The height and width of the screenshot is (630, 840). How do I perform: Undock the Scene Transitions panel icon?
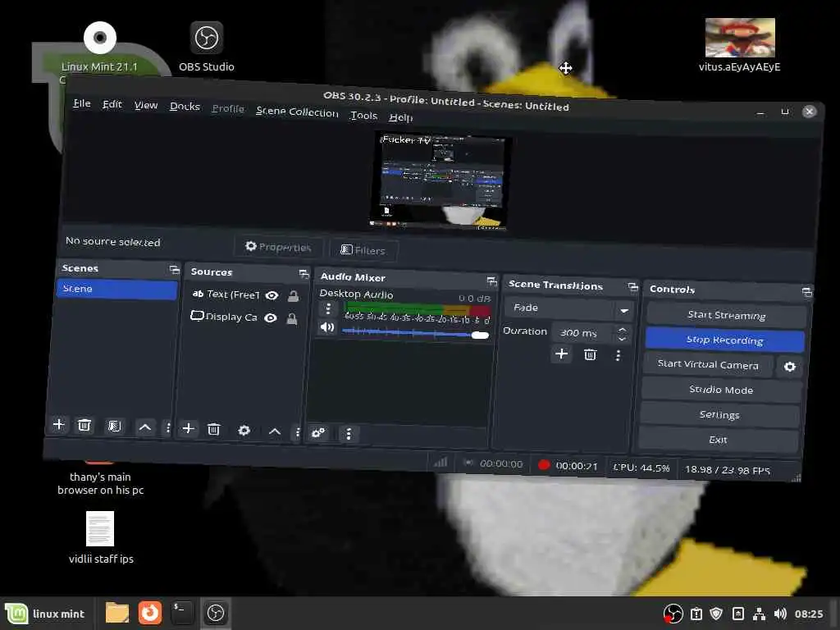coord(632,286)
